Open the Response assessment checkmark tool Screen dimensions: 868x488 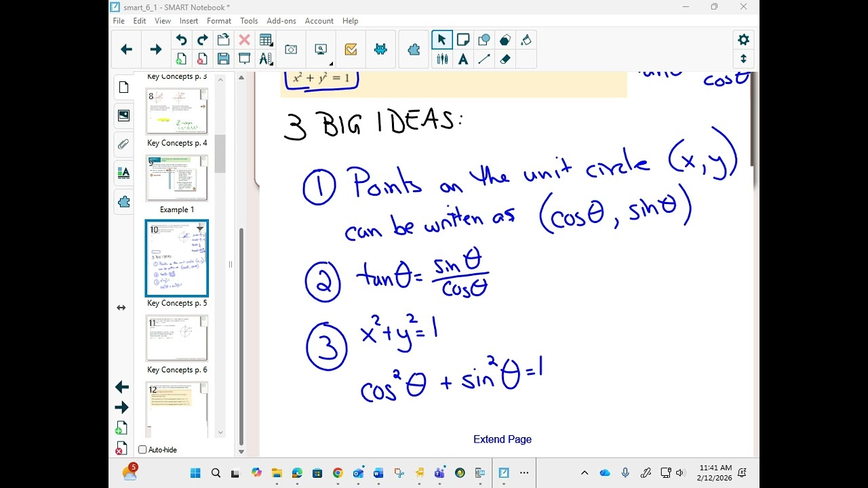pos(351,49)
